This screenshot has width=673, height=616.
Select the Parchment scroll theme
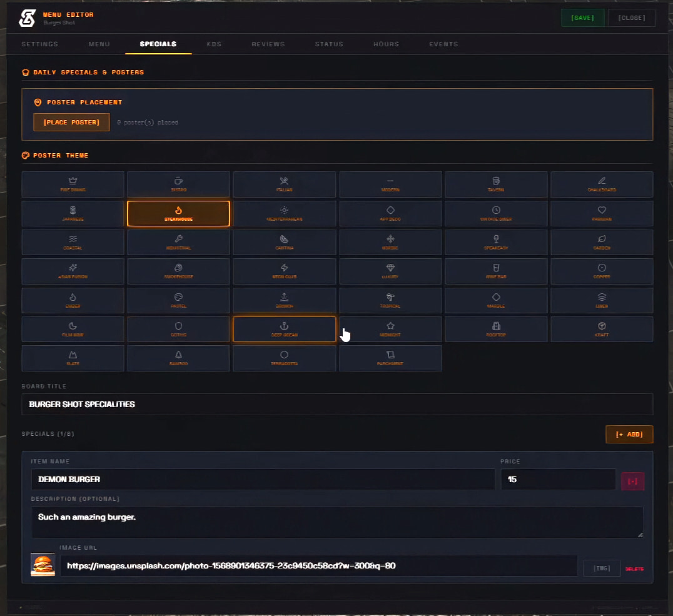click(x=390, y=358)
